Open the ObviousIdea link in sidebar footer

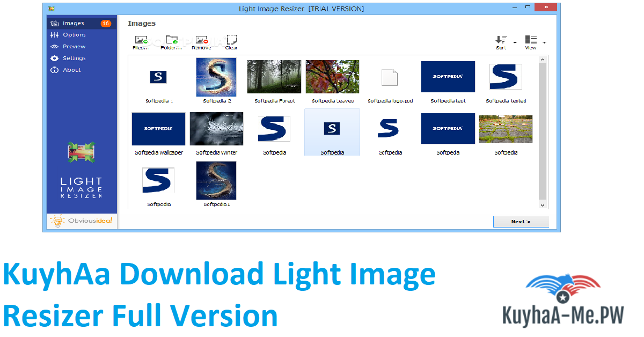[82, 221]
